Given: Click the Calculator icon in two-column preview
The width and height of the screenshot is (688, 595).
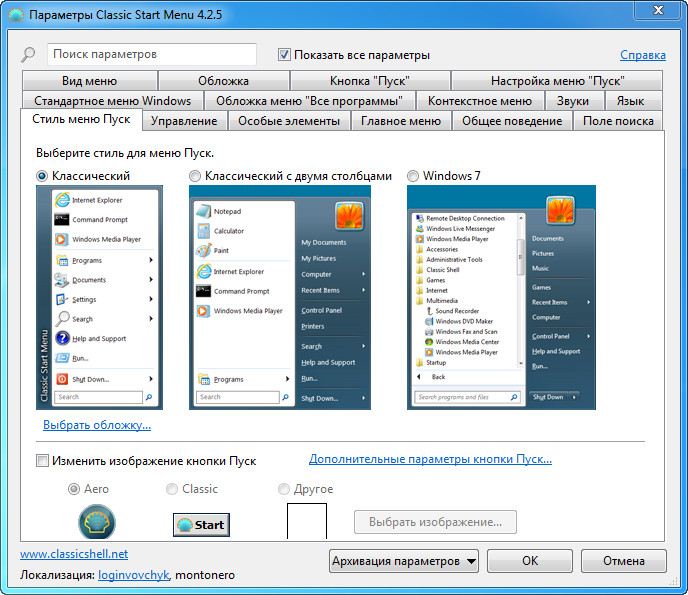Looking at the screenshot, I should pos(204,231).
